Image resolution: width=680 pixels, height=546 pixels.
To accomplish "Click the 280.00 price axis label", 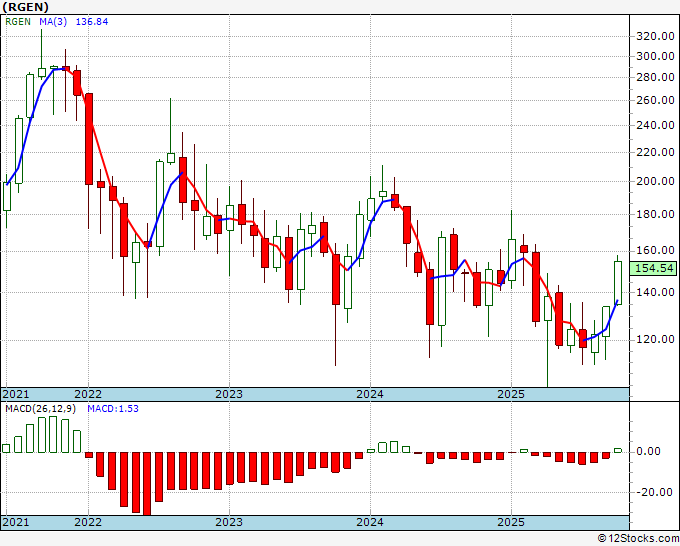I will 655,78.
